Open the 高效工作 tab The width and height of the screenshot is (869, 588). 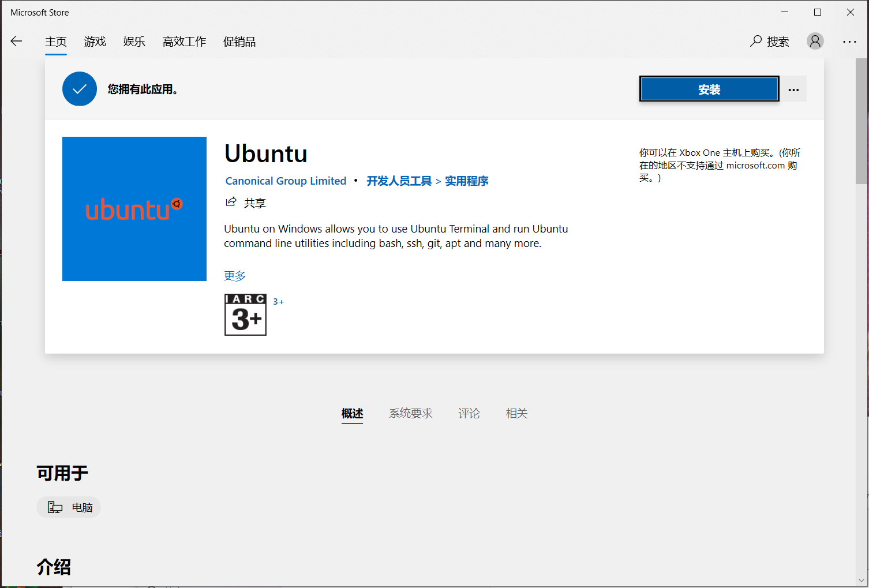[x=184, y=42]
